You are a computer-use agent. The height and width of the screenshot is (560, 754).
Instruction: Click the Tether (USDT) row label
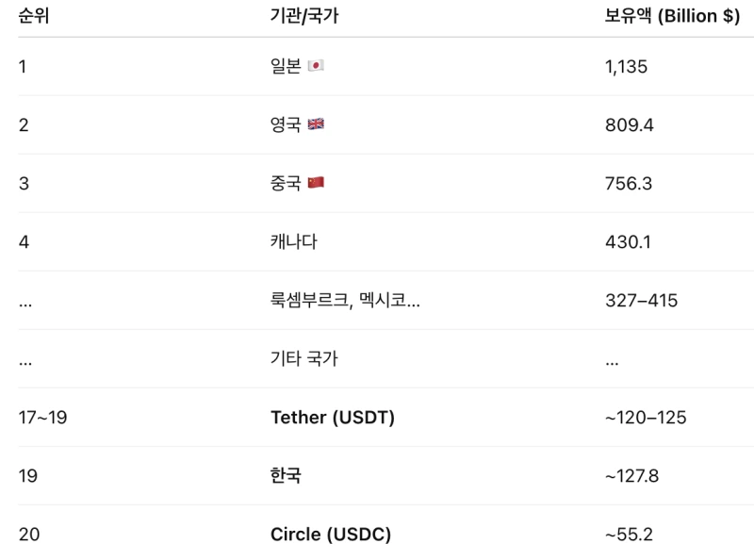(333, 417)
